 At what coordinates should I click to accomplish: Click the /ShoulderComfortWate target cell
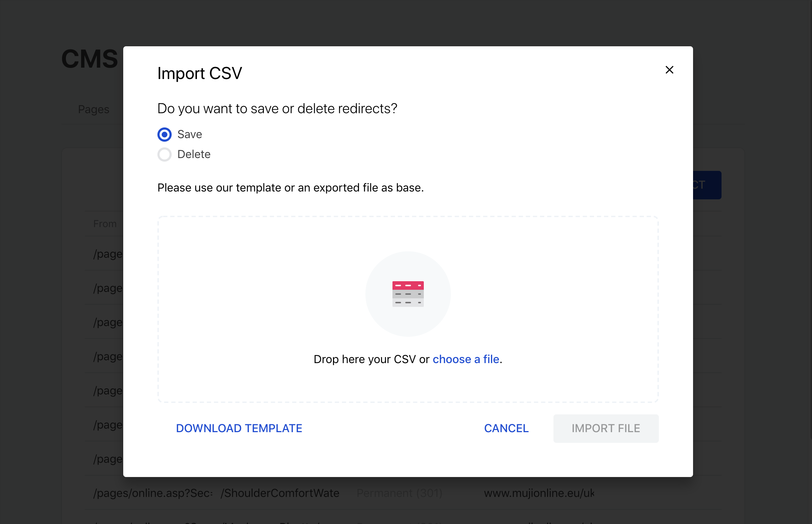(280, 493)
